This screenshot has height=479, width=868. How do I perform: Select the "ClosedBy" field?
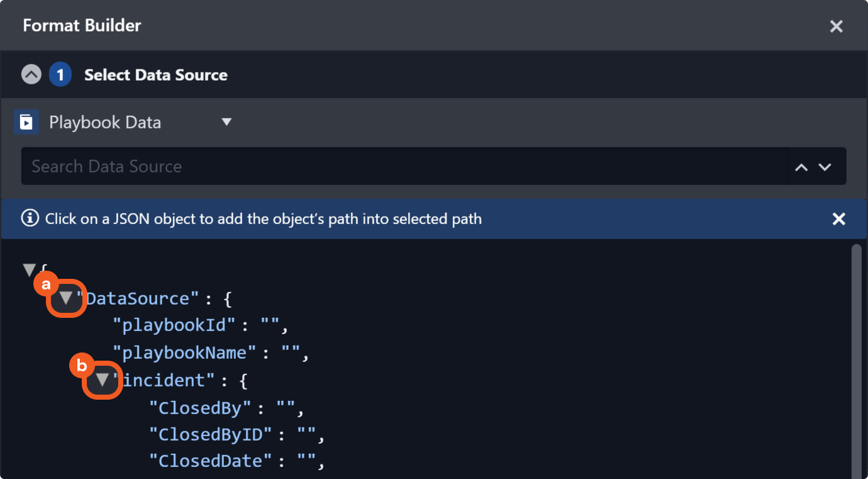coord(200,408)
